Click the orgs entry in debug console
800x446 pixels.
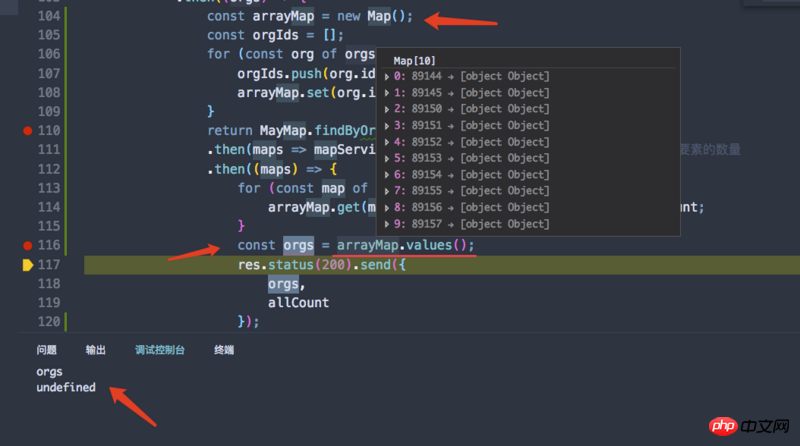[49, 372]
